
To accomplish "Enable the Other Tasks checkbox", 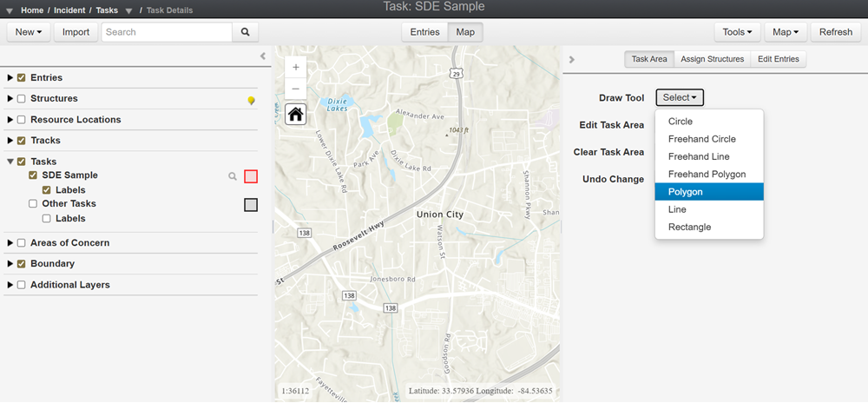I will 33,204.
